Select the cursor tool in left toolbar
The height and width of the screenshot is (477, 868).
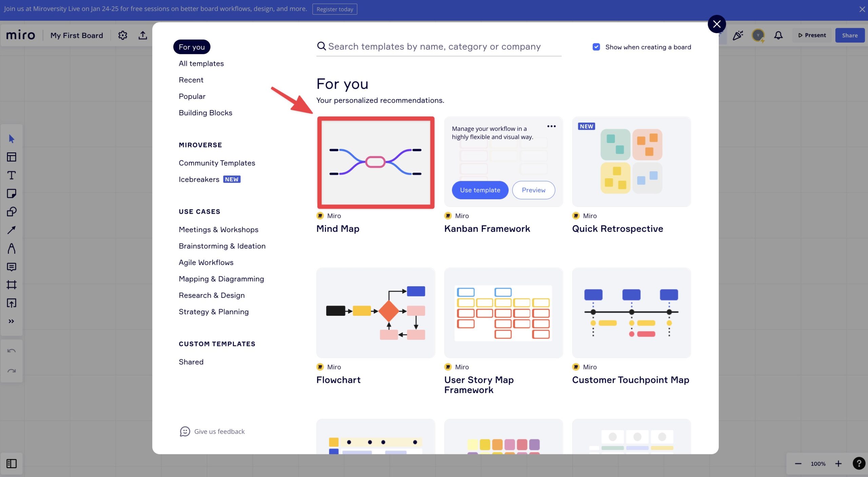(x=12, y=139)
